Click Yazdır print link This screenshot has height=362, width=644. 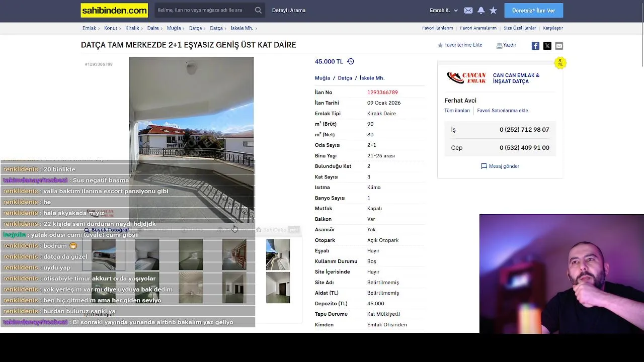tap(506, 45)
